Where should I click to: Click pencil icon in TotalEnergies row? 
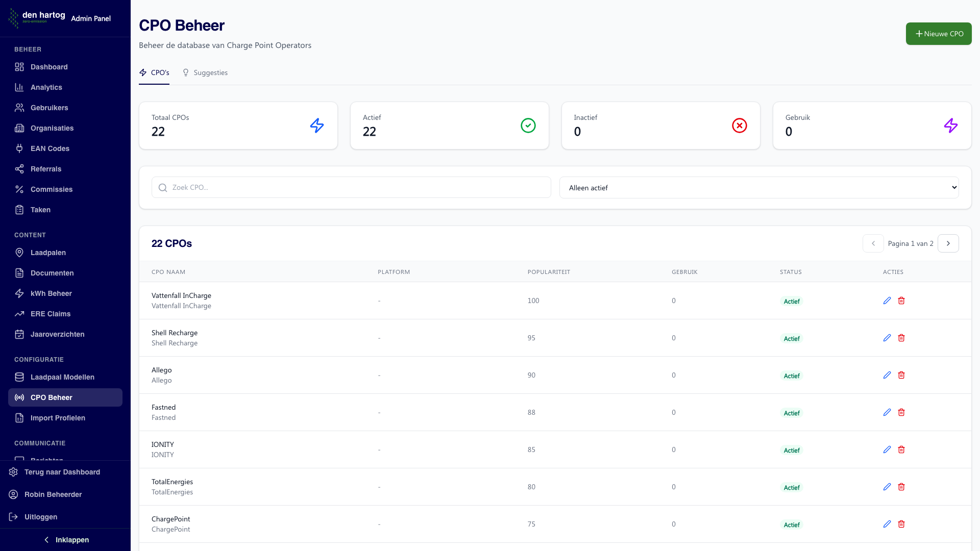pyautogui.click(x=887, y=487)
